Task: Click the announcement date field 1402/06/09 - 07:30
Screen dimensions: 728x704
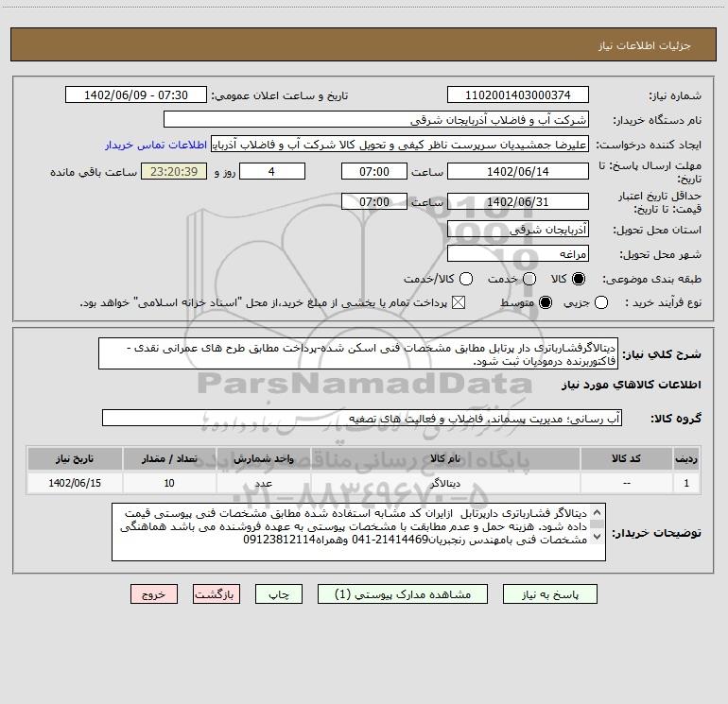Action: (136, 94)
